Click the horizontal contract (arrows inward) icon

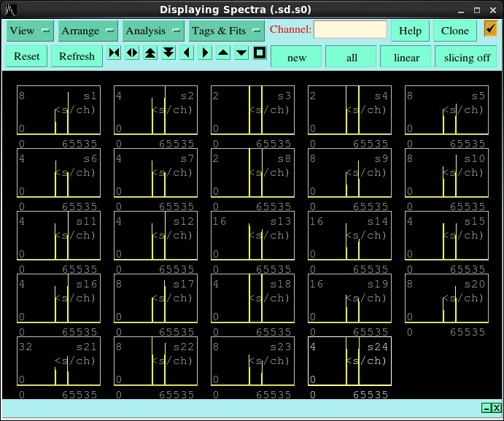(114, 53)
